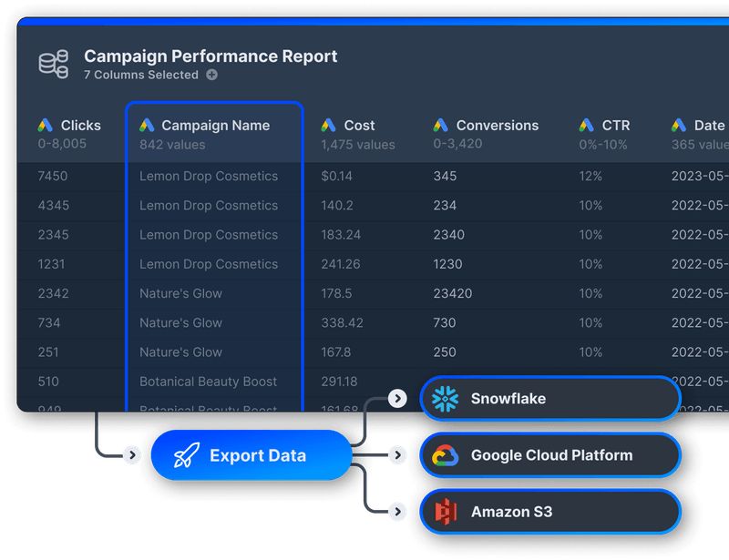Expand the arrow pointing to Amazon S3
729x560 pixels.
click(x=397, y=511)
